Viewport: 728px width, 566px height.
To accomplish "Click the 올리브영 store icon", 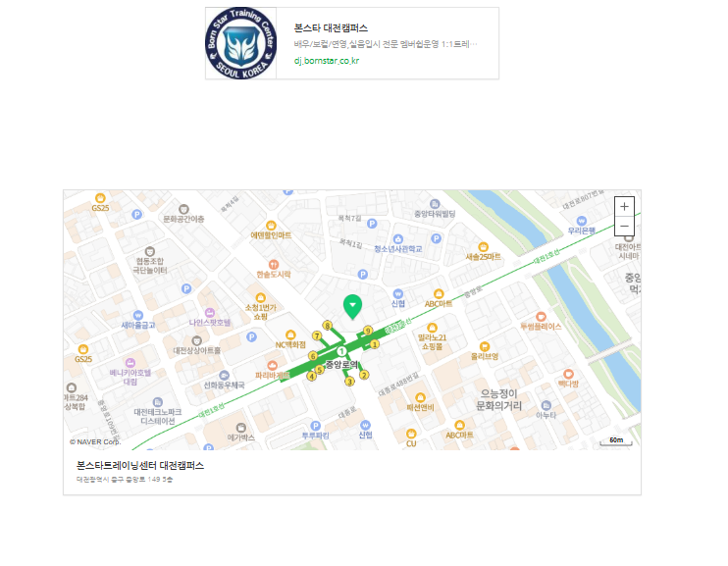I will (x=485, y=346).
